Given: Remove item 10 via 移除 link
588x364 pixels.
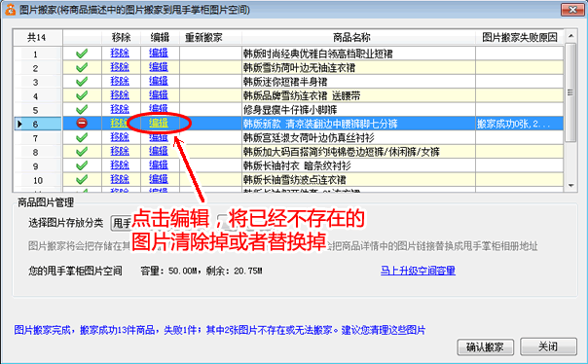Looking at the screenshot, I should click(x=120, y=179).
